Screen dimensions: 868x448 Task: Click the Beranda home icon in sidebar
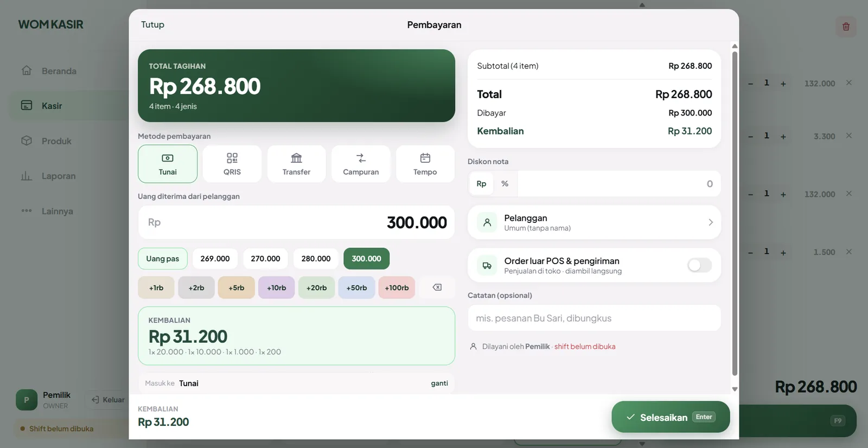point(27,71)
